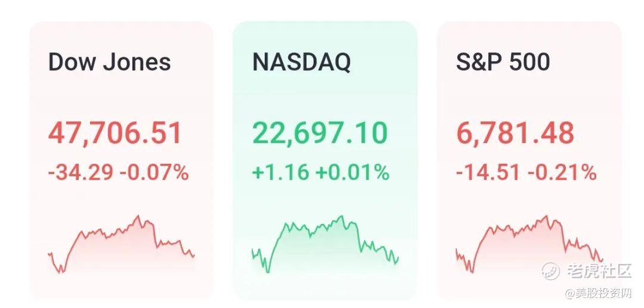
Task: Select the green NASDAQ index card
Action: [x=325, y=95]
